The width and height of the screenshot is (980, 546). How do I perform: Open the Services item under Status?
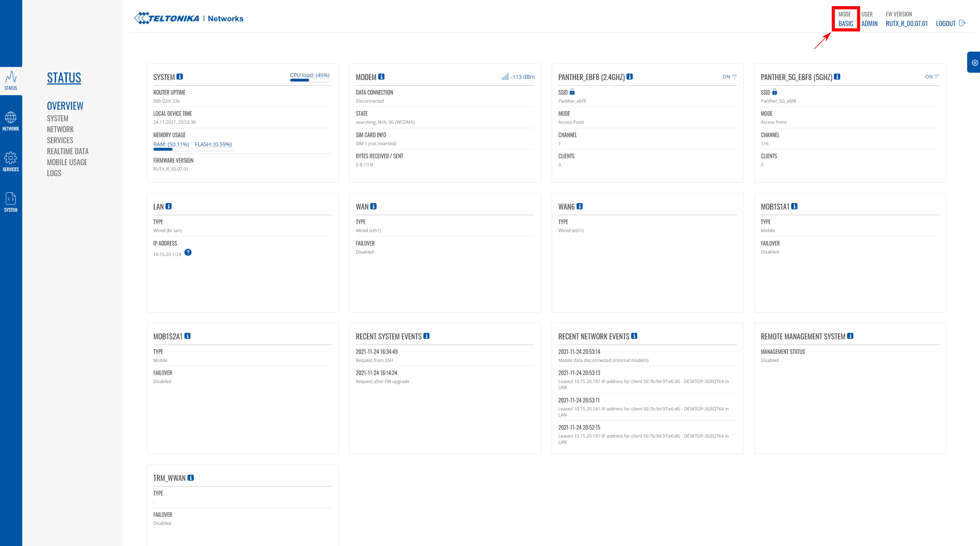60,141
